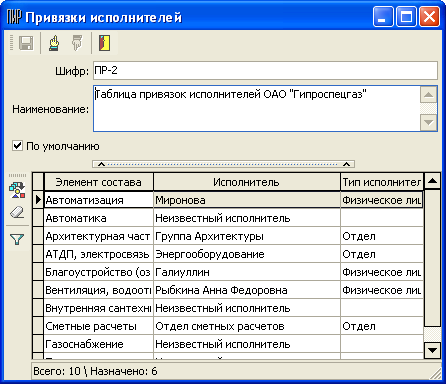Click the filter funnel icon
This screenshot has height=384, width=446.
click(x=17, y=239)
